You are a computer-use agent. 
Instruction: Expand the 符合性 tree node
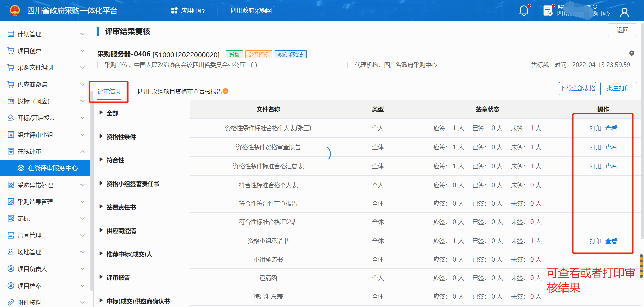(x=101, y=160)
